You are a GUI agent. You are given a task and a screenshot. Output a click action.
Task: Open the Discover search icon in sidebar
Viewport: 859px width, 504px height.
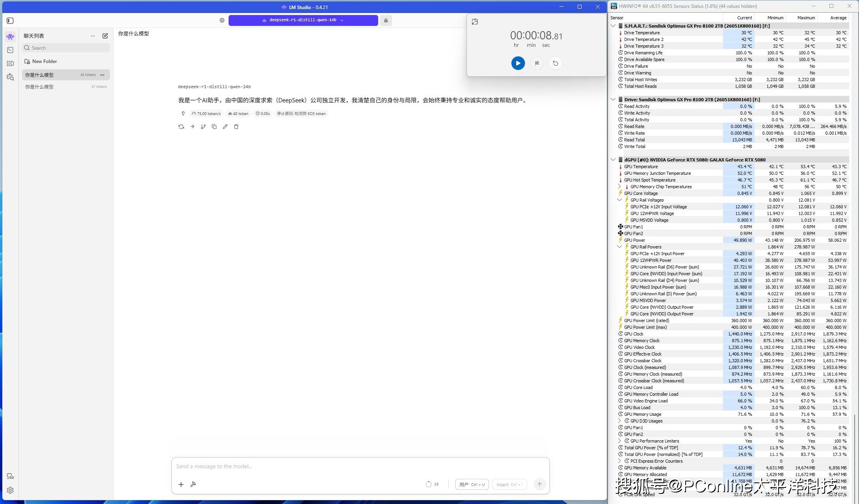tap(10, 77)
